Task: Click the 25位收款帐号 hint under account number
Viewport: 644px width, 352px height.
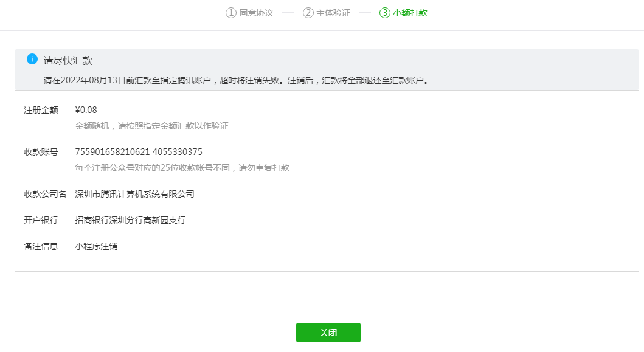Action: click(182, 168)
